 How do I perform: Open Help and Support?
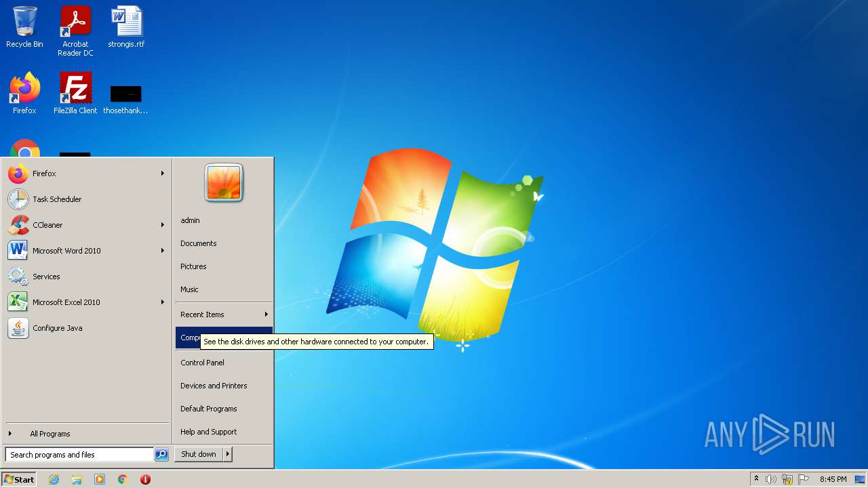click(224, 432)
